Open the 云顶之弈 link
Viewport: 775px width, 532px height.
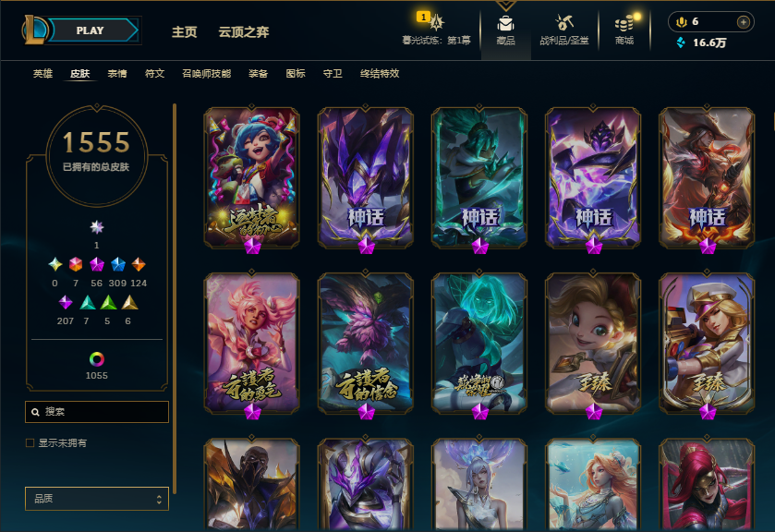pos(244,32)
